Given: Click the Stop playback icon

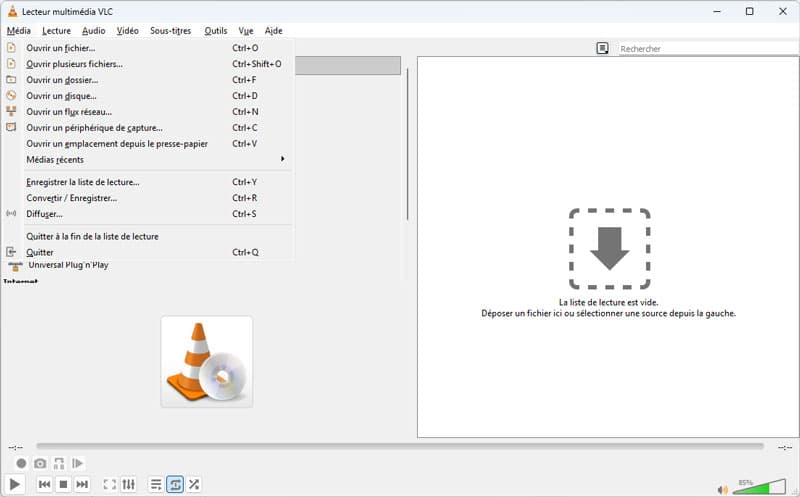Looking at the screenshot, I should [x=63, y=485].
